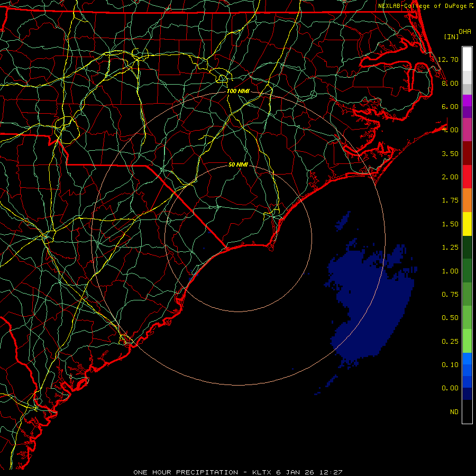
Task: Click the 4.00 legend value
Action: pos(450,130)
